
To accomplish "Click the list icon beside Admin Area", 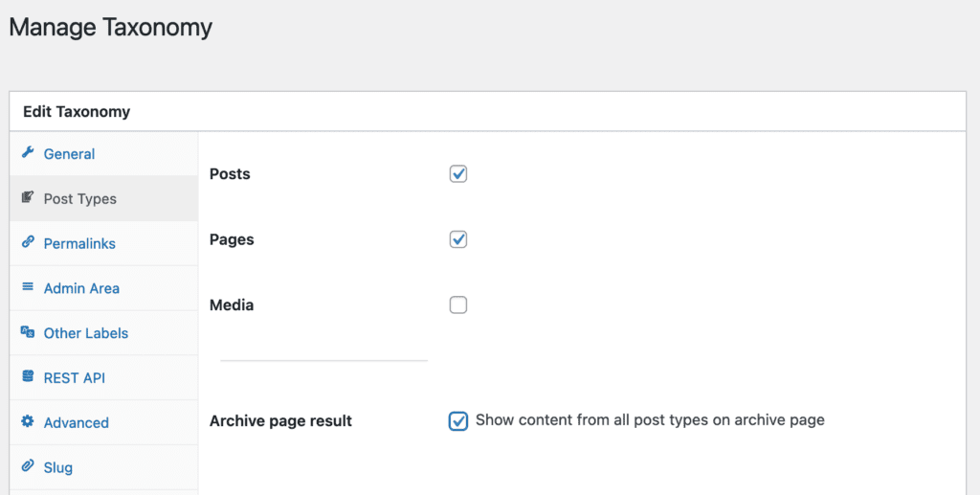I will (x=28, y=287).
